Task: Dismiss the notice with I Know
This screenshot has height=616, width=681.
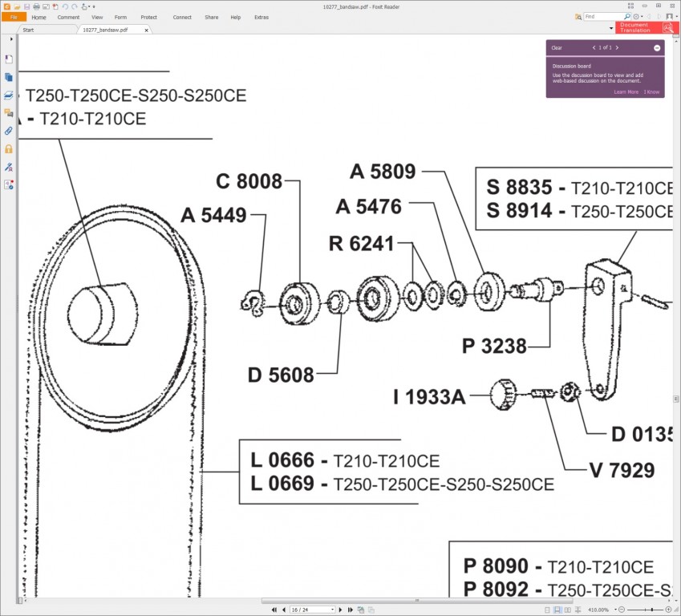Action: click(x=651, y=92)
